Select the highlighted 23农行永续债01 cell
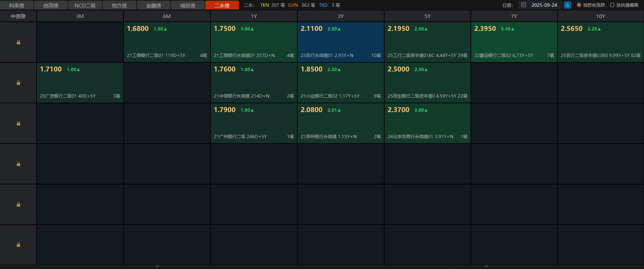Screen dimensions: 644x269 tap(340, 42)
